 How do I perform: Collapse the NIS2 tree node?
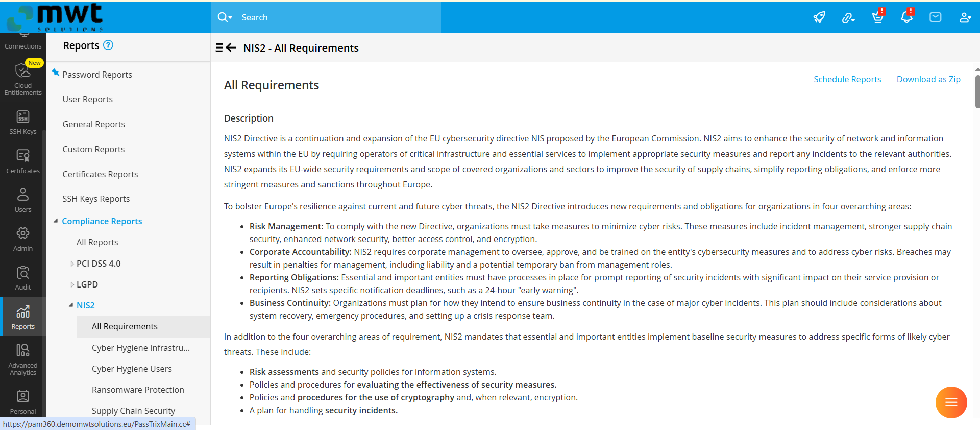(71, 305)
